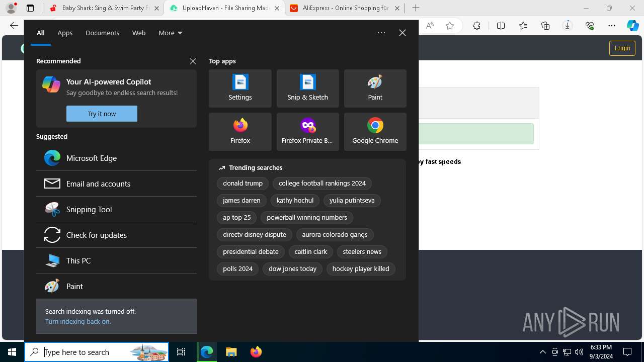Search trending 'powerball winning numbers'
Screen dimensions: 644x362
(307, 218)
